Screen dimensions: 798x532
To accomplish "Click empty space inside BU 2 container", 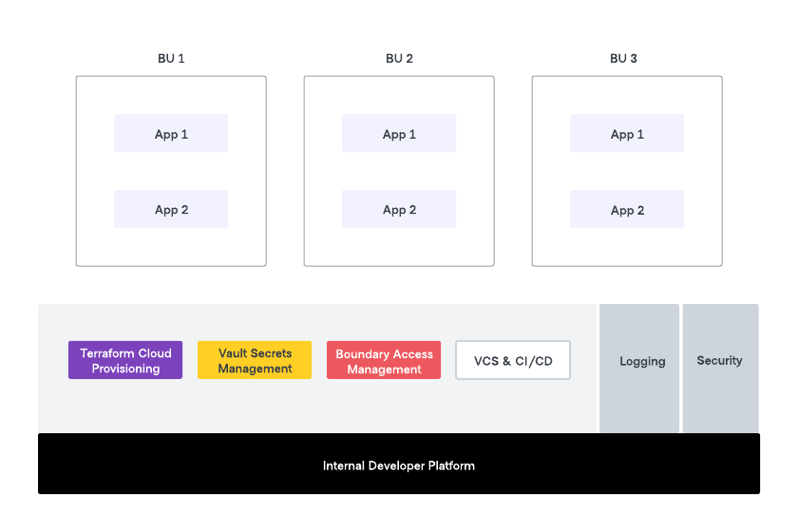I will pos(399,249).
